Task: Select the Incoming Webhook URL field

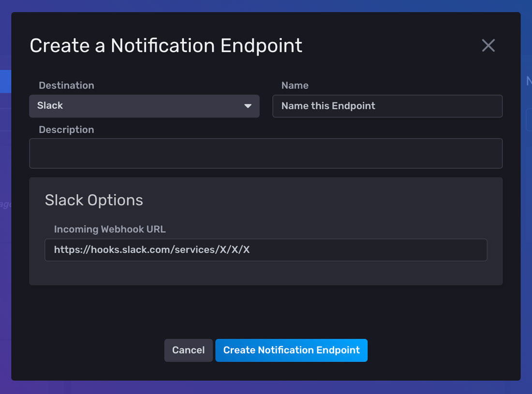Action: click(x=266, y=250)
